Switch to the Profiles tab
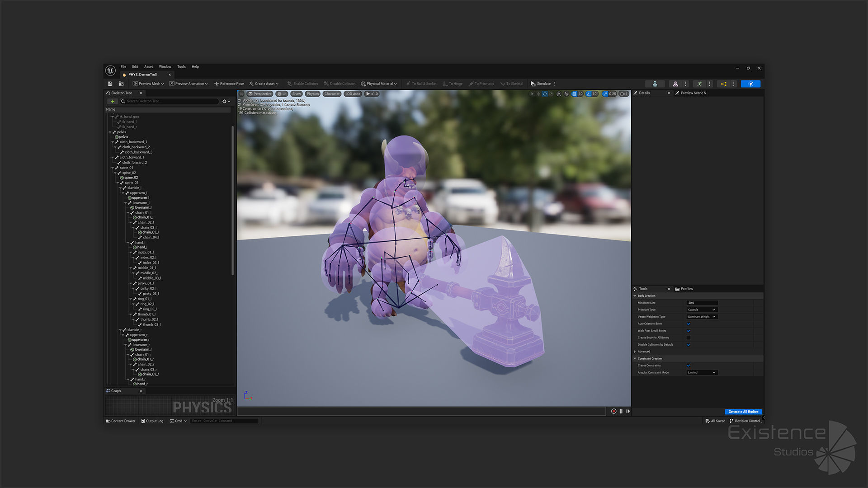The height and width of the screenshot is (488, 868). pos(686,289)
